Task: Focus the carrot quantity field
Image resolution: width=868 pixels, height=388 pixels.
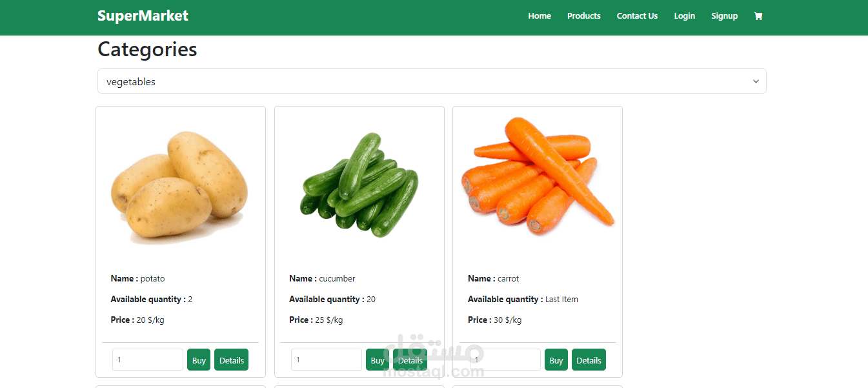Action: tap(505, 360)
